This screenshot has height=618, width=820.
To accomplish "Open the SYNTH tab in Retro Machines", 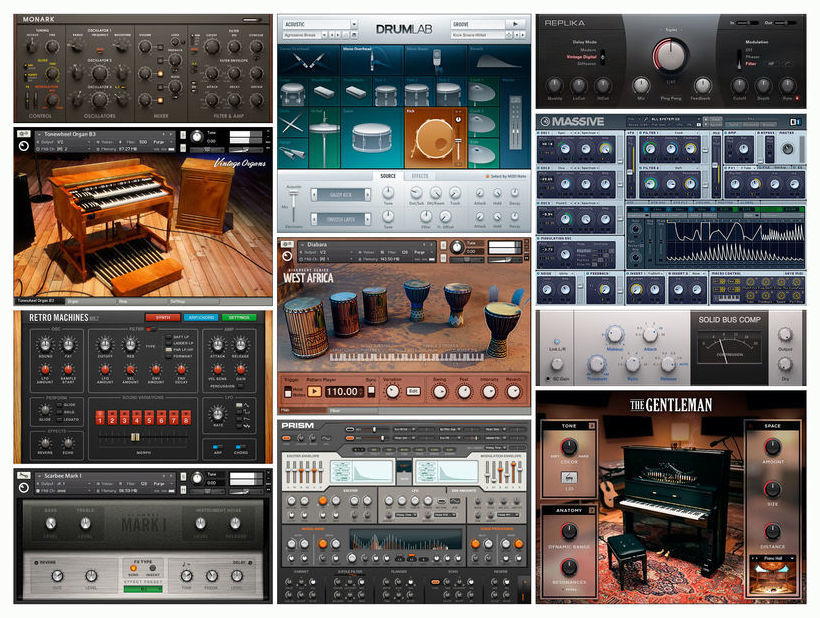I will [x=163, y=317].
